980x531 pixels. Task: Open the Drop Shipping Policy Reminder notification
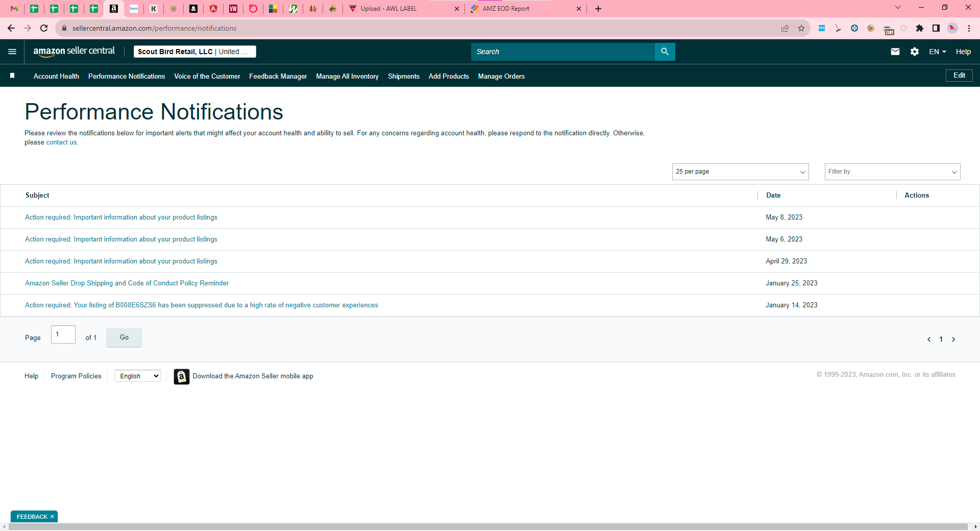coord(127,283)
